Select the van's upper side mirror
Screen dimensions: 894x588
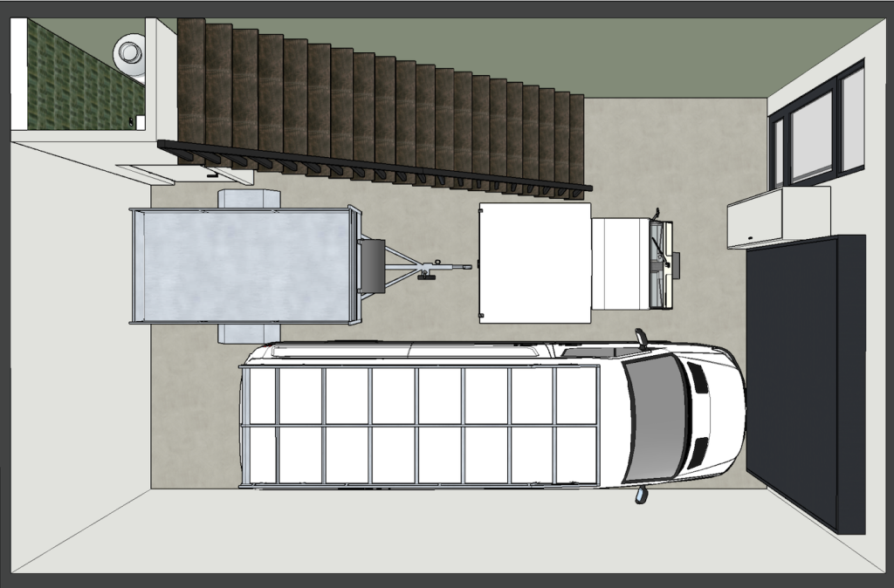pos(642,337)
